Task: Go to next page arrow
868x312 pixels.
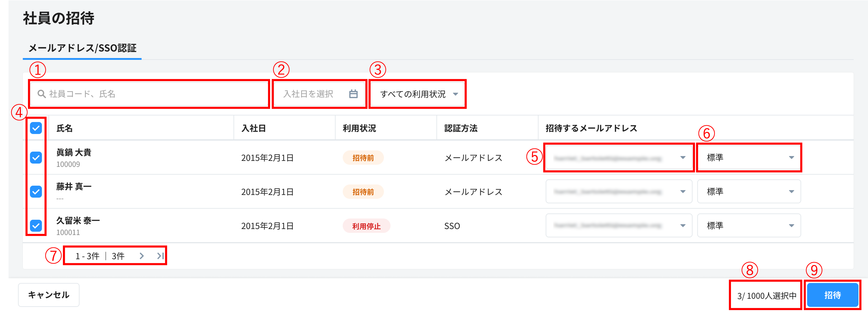Action: coord(141,256)
